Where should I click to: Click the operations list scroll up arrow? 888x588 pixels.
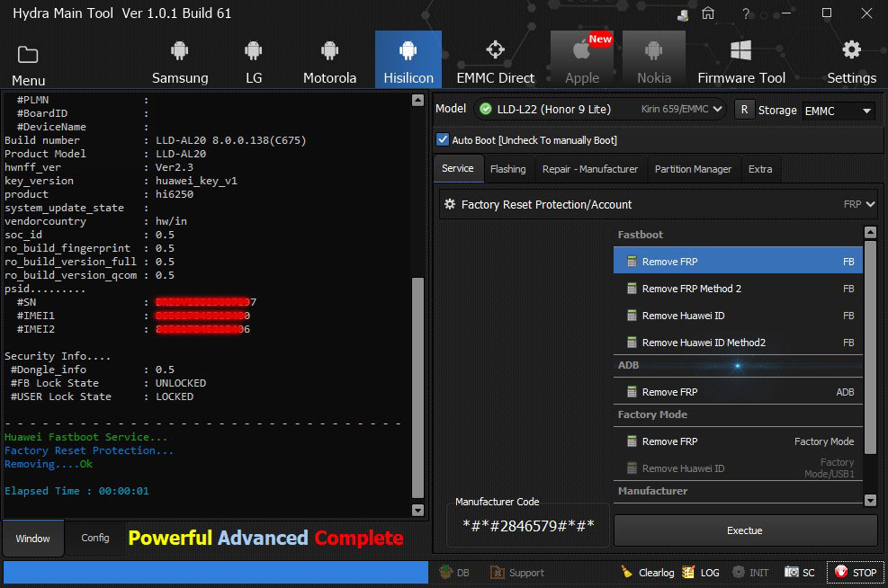click(870, 232)
